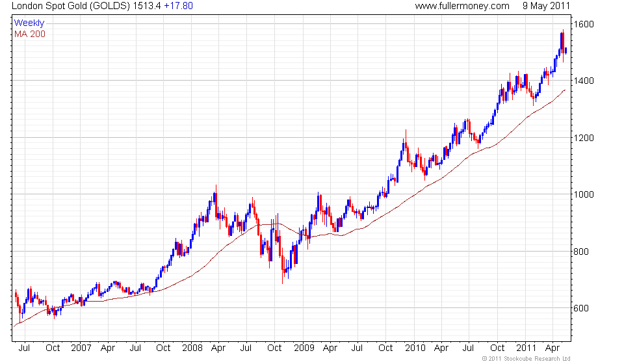This screenshot has width=624, height=364.
Task: Click the 9 May 2011 date text
Action: (546, 6)
